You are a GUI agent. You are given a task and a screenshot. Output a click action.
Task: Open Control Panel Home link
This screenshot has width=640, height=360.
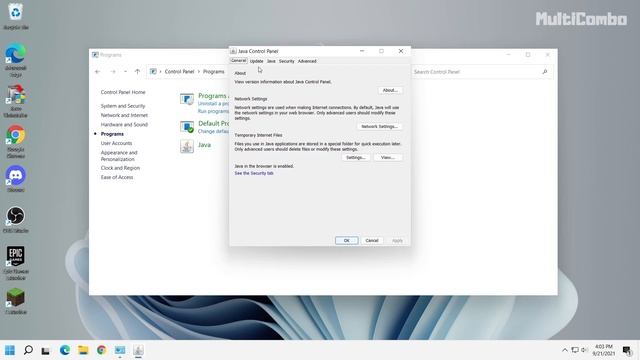tap(123, 92)
